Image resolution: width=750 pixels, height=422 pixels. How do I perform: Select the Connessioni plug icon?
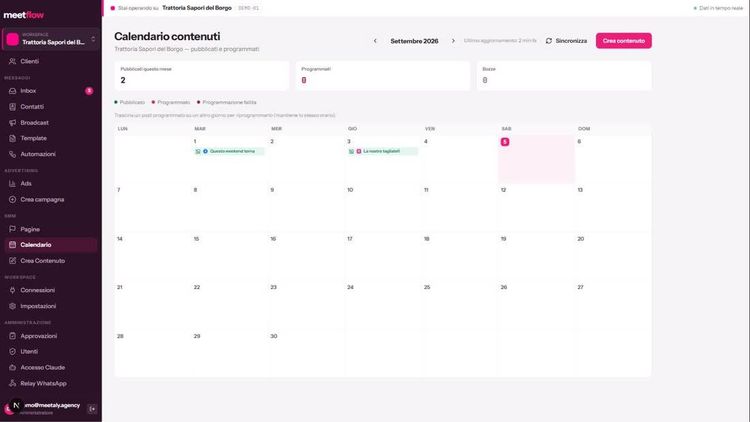pos(12,290)
